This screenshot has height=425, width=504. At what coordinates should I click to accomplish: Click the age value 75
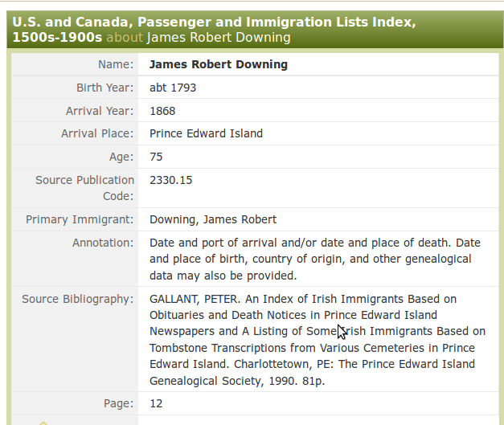156,157
